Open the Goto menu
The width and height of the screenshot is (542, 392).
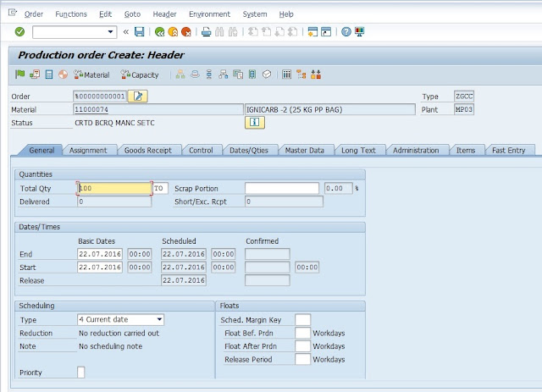132,14
